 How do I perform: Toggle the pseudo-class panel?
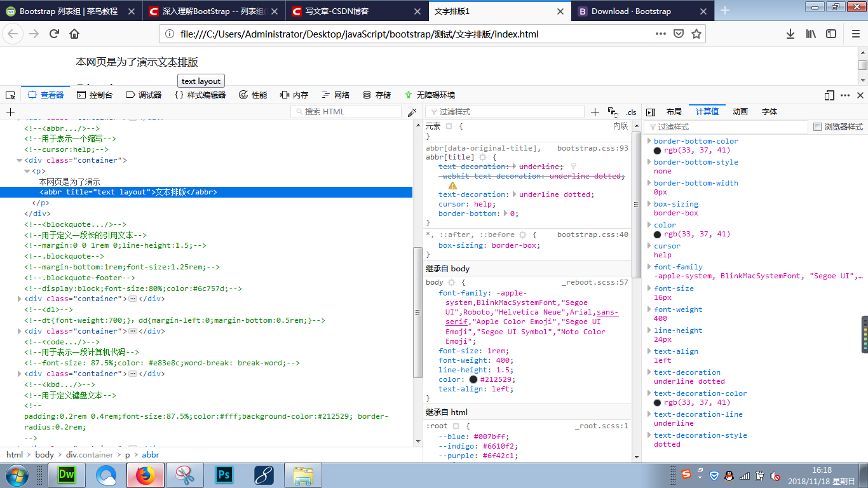613,112
